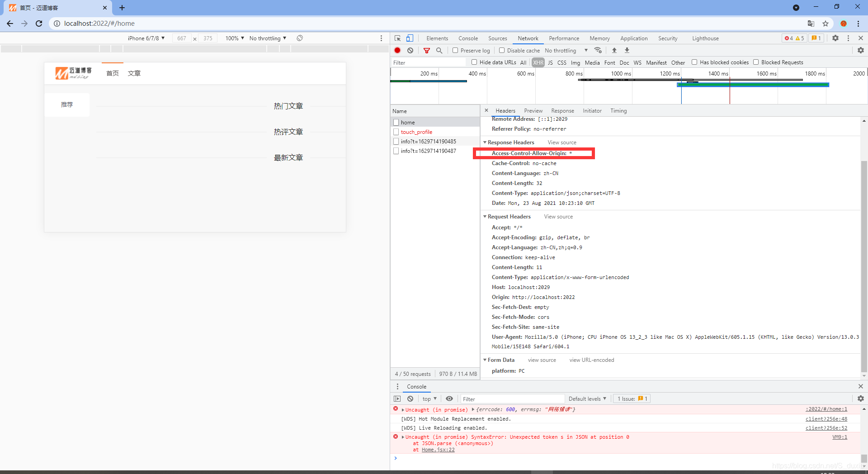Import HAR file with upload arrow
Image resolution: width=868 pixels, height=474 pixels.
(x=614, y=50)
